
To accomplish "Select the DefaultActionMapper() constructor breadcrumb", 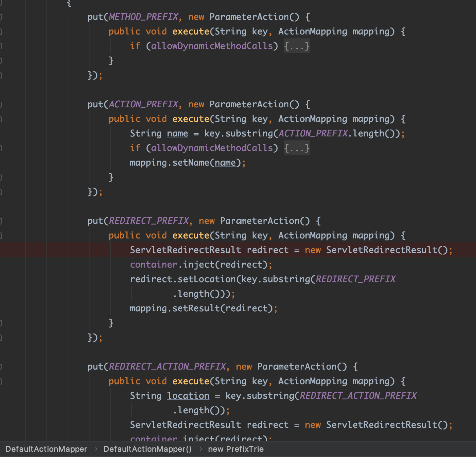I will coord(148,449).
